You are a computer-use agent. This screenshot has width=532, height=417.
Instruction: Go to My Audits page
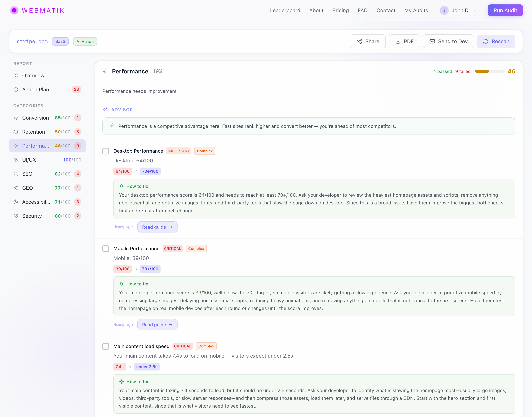coord(416,11)
